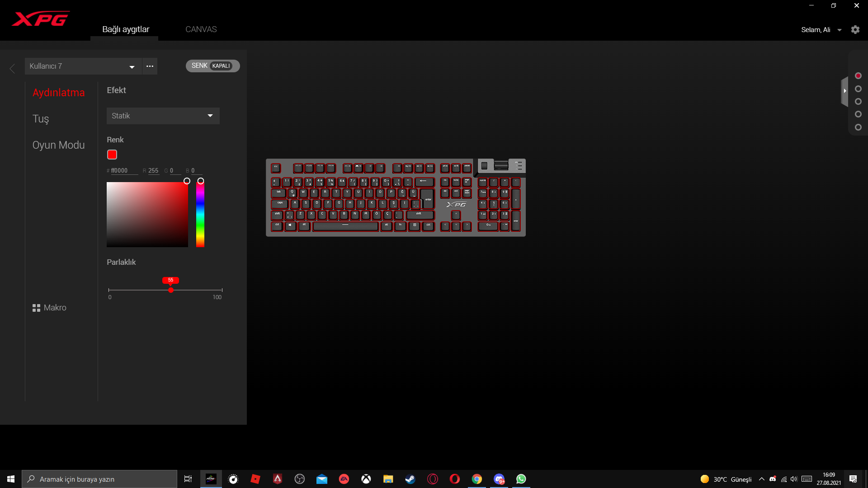868x488 pixels.
Task: Click the back arrow beside profile selector
Action: point(12,68)
